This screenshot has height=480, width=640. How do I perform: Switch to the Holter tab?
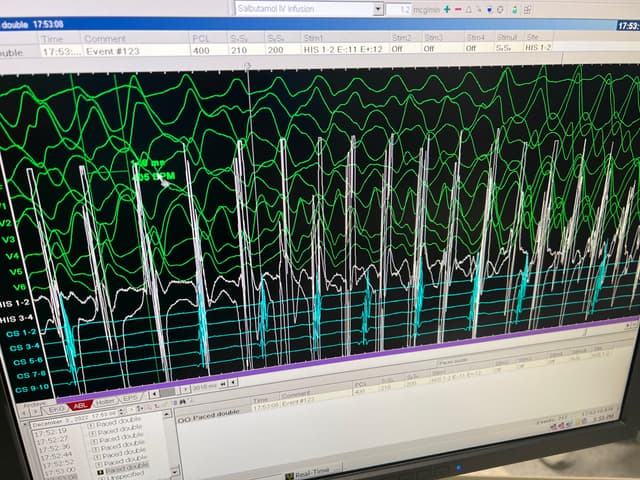point(105,402)
